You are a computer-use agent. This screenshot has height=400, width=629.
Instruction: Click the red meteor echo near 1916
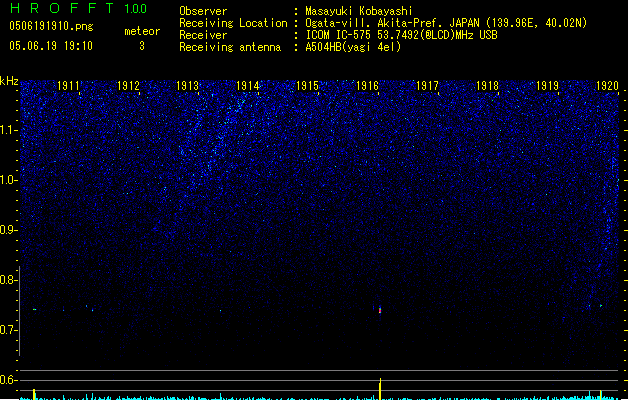(380, 310)
